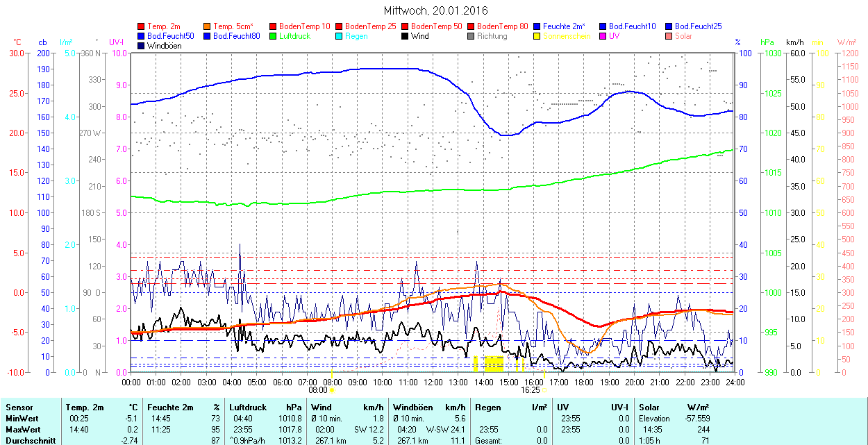Viewport: 868px width, 445px height.
Task: Click the yellow Sonnenschein legend swatch
Action: (537, 36)
